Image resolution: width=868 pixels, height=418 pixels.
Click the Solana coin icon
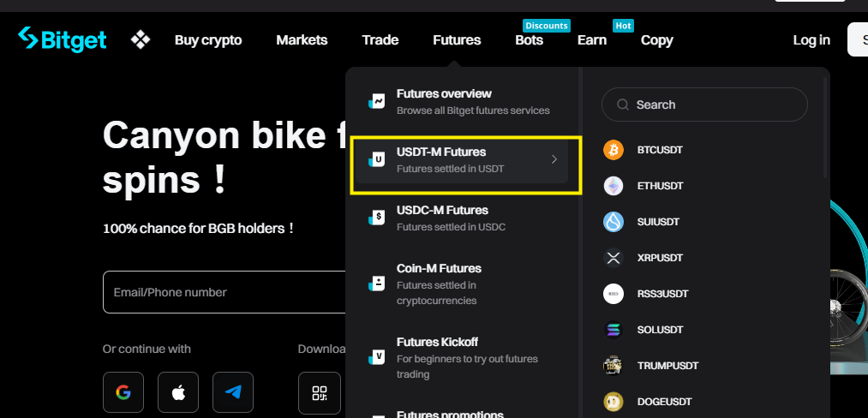tap(614, 330)
